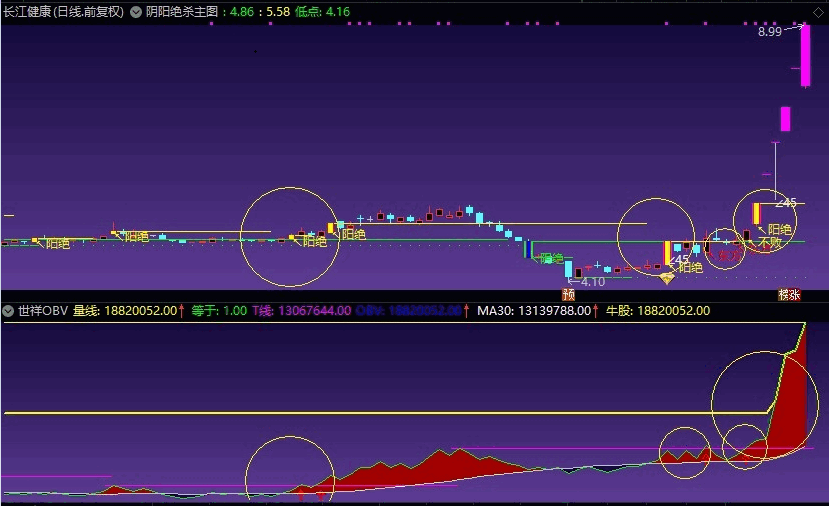Image resolution: width=829 pixels, height=506 pixels.
Task: Open dropdown arrow beside 阴阳绝杀主图
Action: [136, 12]
